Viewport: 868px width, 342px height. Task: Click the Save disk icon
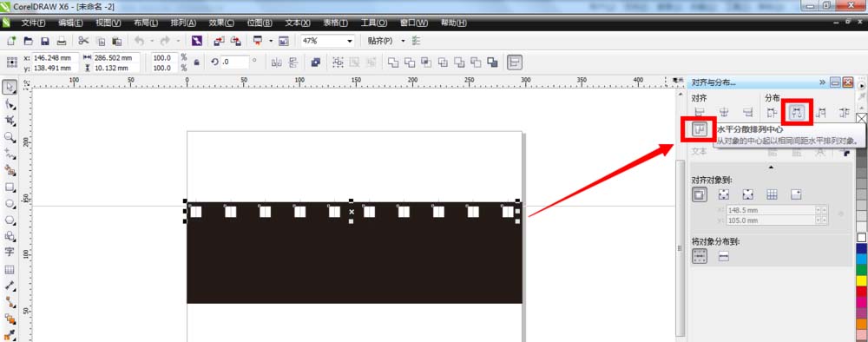45,41
